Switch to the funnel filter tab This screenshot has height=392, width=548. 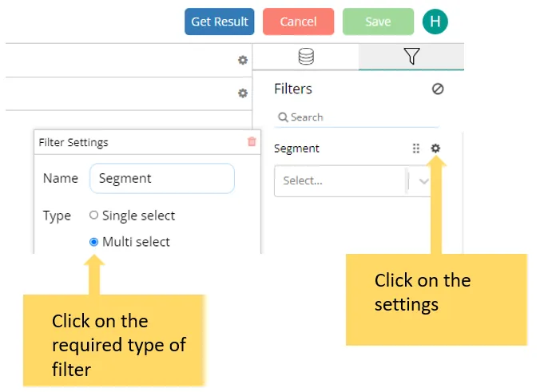411,57
